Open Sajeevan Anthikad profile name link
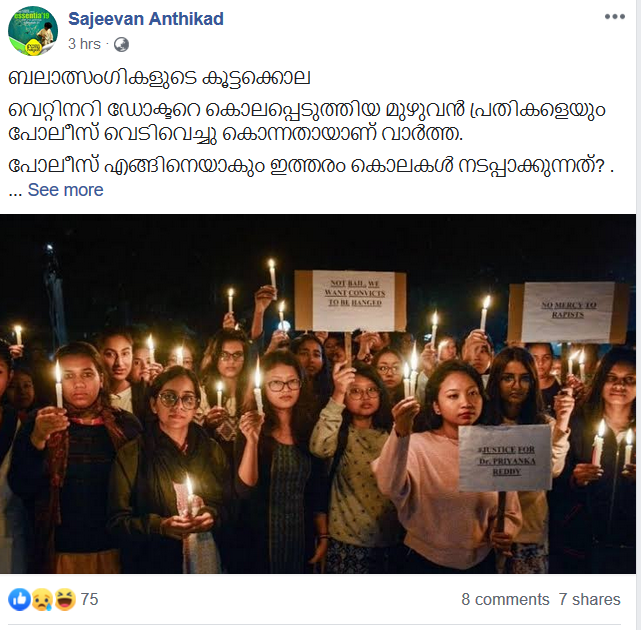Viewport: 641px width, 630px height. click(x=146, y=19)
